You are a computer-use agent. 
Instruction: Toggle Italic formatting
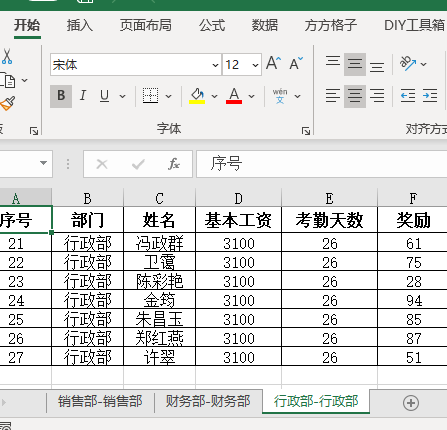(x=83, y=96)
